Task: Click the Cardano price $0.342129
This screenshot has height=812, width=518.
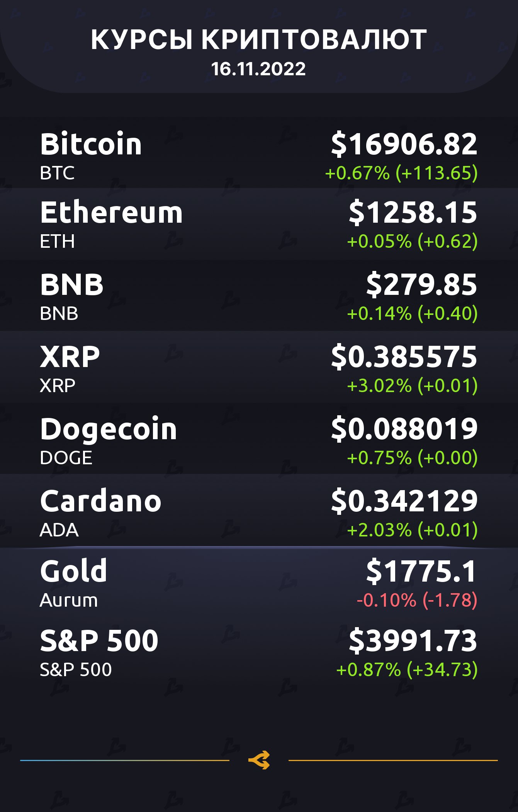Action: (404, 501)
